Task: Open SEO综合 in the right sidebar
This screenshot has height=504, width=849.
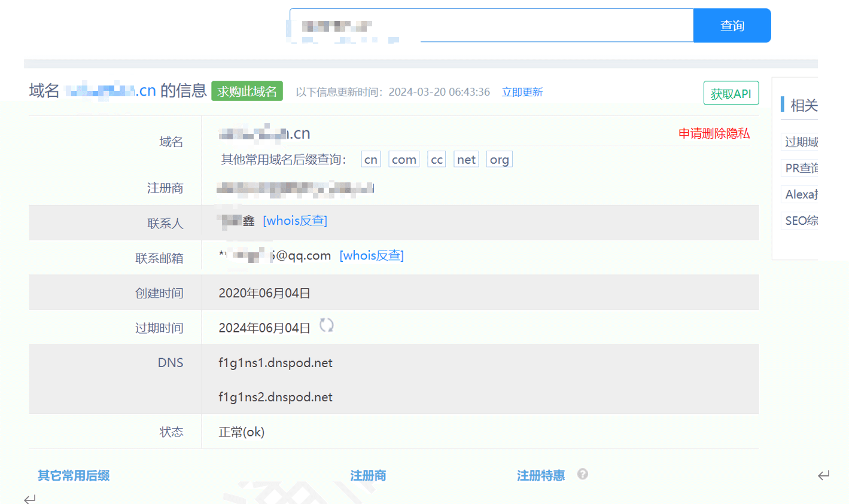Action: pos(802,221)
